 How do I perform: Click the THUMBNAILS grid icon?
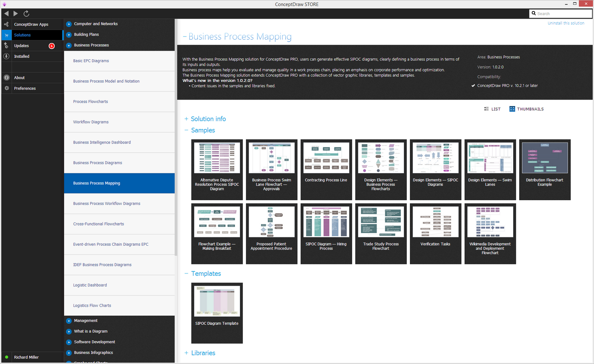click(x=512, y=109)
